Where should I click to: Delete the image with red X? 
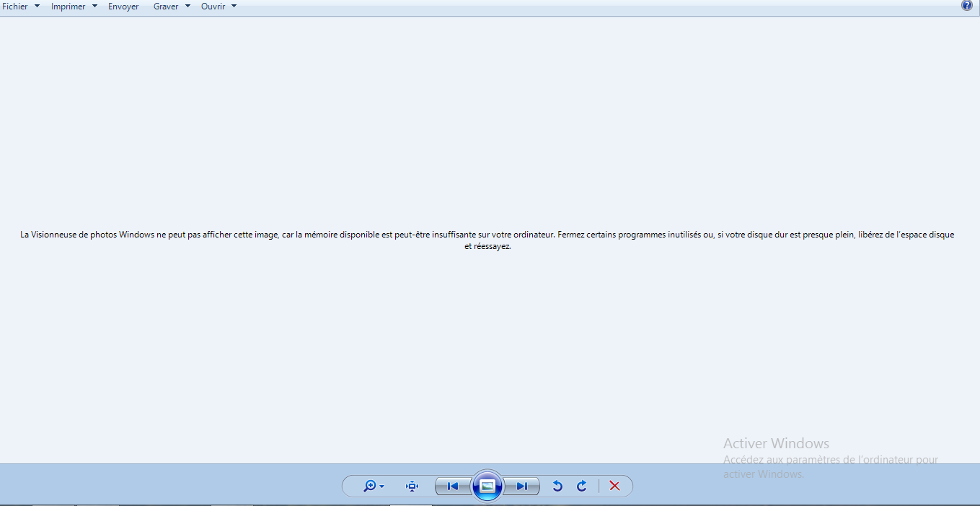pyautogui.click(x=614, y=487)
